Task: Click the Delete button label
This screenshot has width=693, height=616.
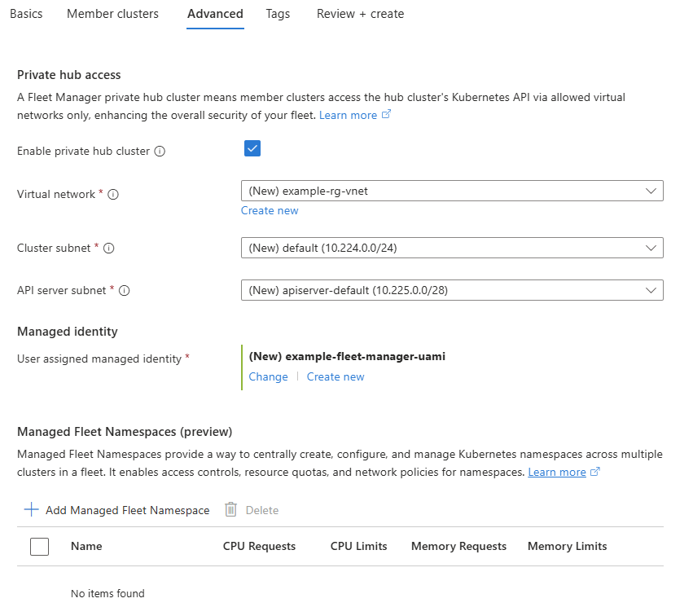Action: [262, 510]
